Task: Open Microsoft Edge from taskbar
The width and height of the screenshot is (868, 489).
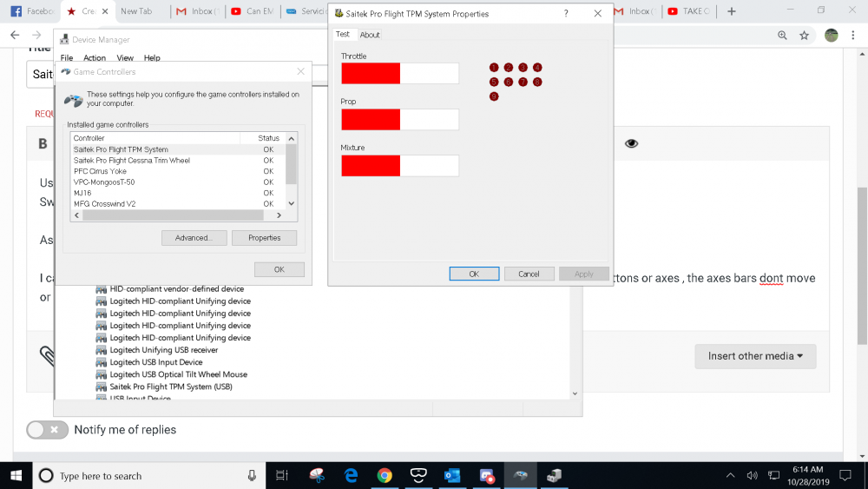Action: tap(351, 476)
